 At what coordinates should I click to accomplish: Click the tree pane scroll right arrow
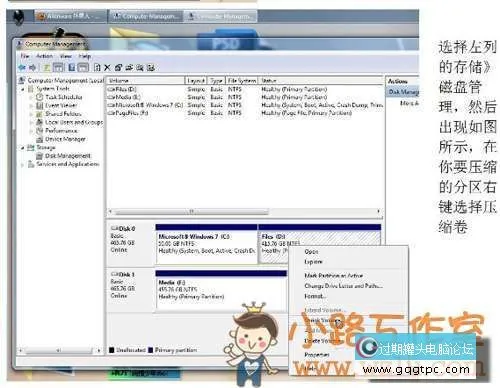coord(99,350)
